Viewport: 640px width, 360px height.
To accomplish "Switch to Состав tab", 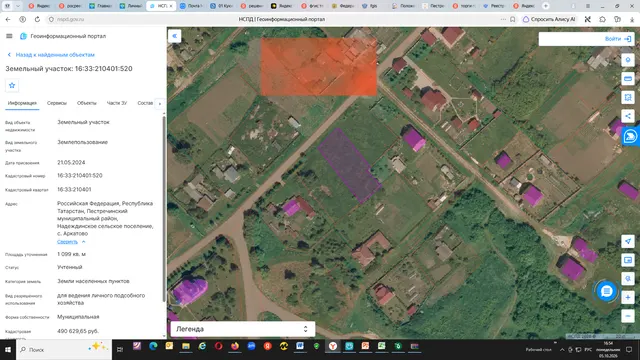I will tap(145, 103).
